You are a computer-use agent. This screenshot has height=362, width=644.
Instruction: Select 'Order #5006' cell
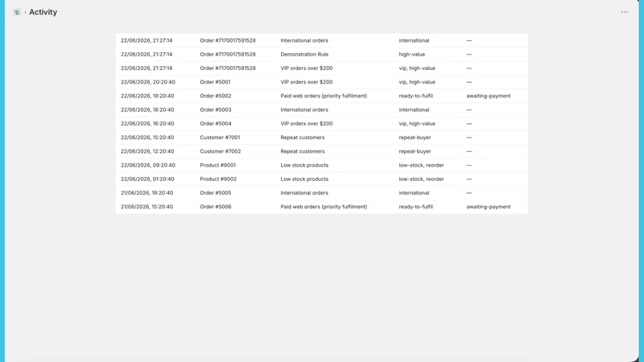[216, 207]
